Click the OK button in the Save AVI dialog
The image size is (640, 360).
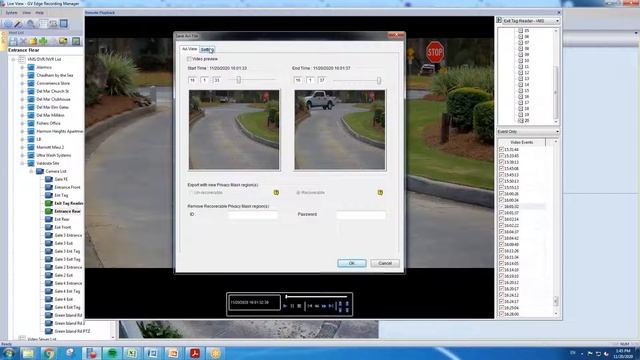(x=352, y=263)
